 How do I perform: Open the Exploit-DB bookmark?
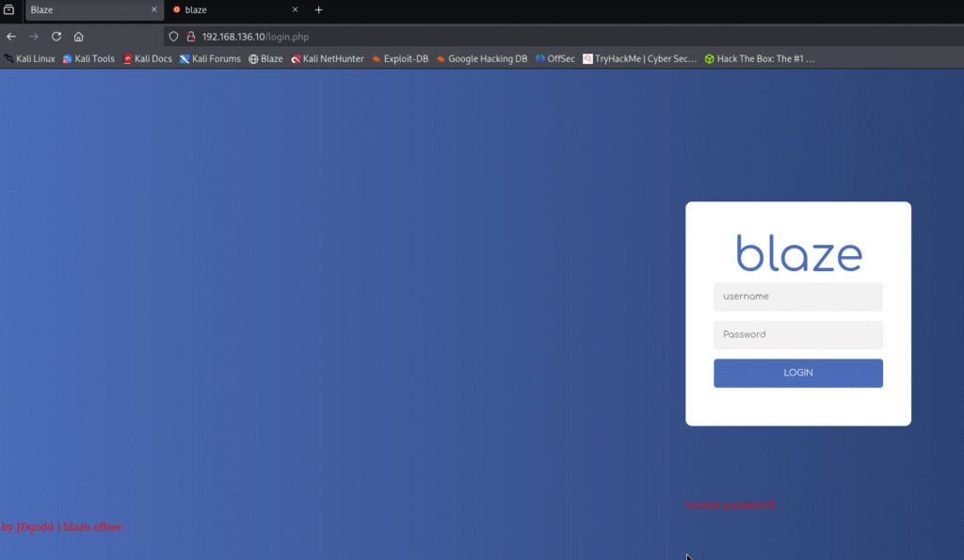tap(400, 58)
